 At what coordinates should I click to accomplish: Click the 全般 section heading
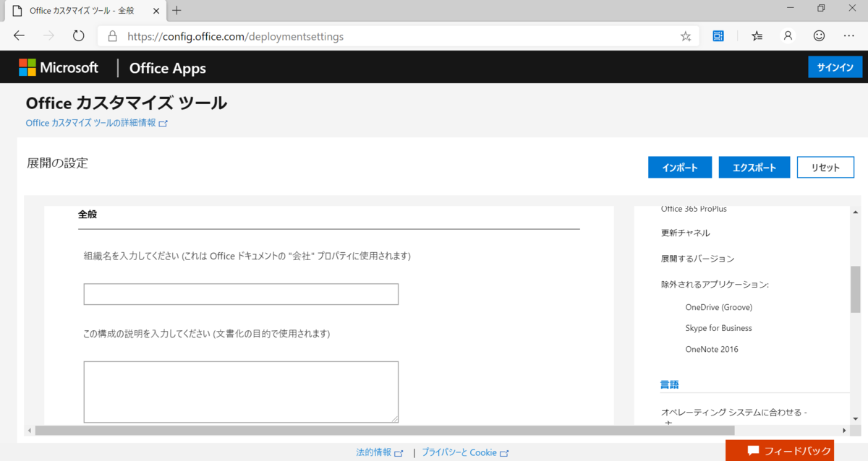[x=88, y=215]
